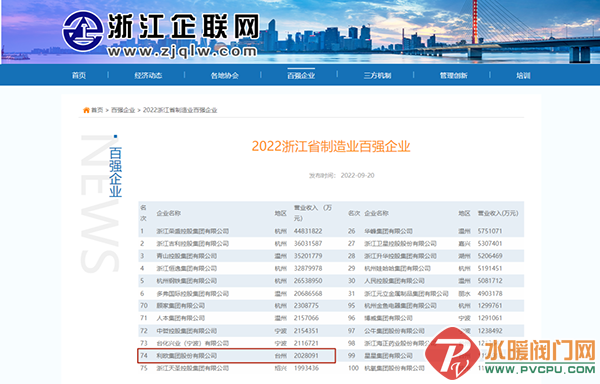Click rank 2 company 浙江吉利控股集团有限公司
The width and height of the screenshot is (600, 384).
[x=192, y=243]
